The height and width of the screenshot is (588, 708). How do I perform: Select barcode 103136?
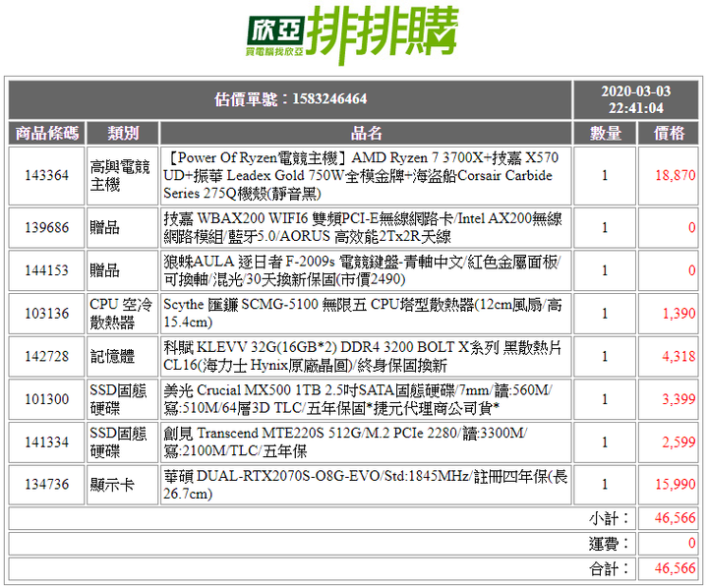point(47,314)
